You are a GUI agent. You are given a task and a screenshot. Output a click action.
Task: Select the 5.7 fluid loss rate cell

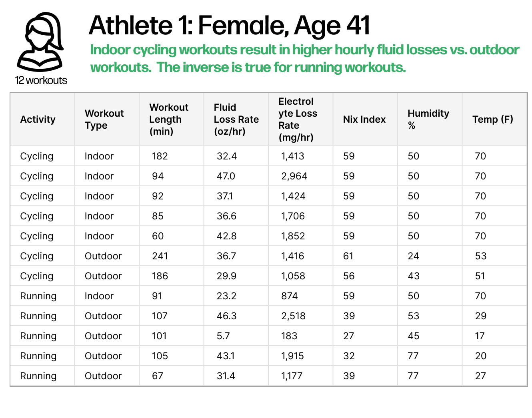click(x=223, y=336)
